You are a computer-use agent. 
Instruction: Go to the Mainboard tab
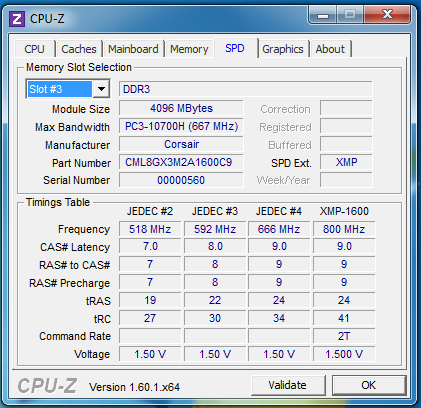point(133,49)
